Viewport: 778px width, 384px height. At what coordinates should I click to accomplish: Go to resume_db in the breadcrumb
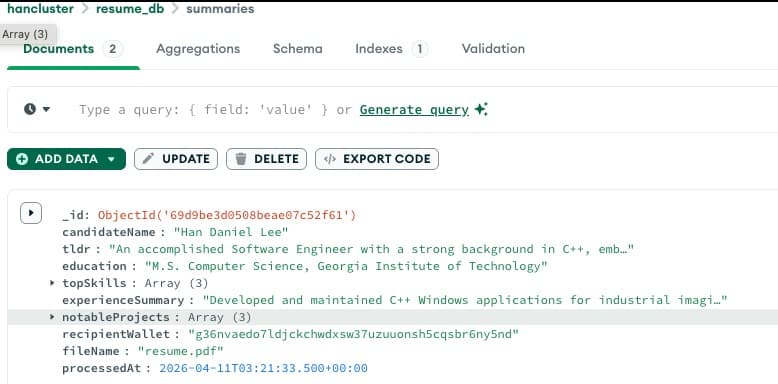[x=130, y=9]
